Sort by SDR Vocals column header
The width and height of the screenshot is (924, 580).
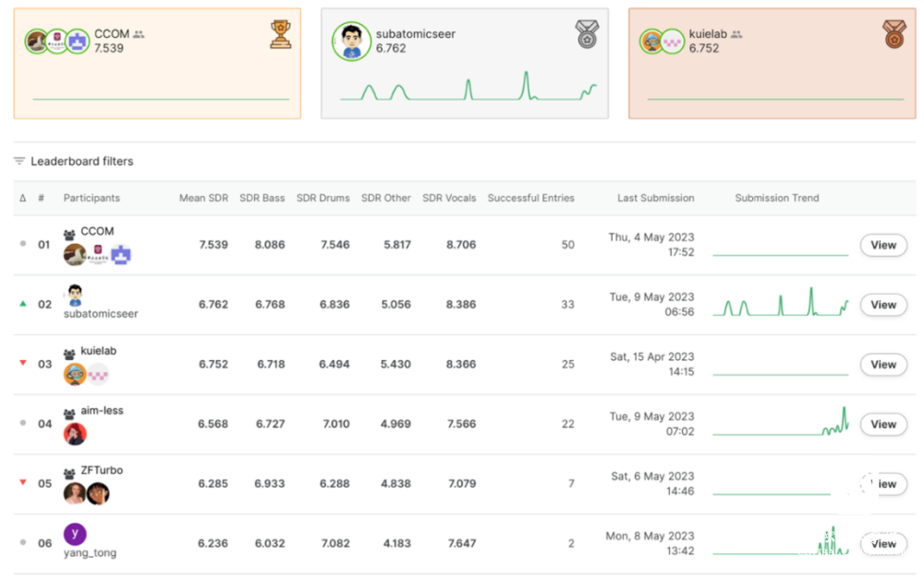tap(449, 198)
